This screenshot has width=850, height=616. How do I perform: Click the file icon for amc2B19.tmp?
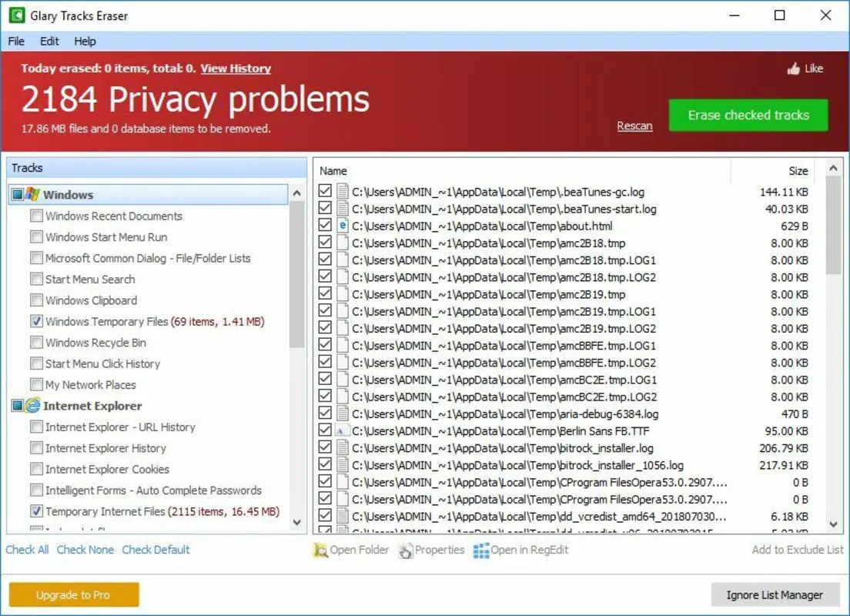342,294
